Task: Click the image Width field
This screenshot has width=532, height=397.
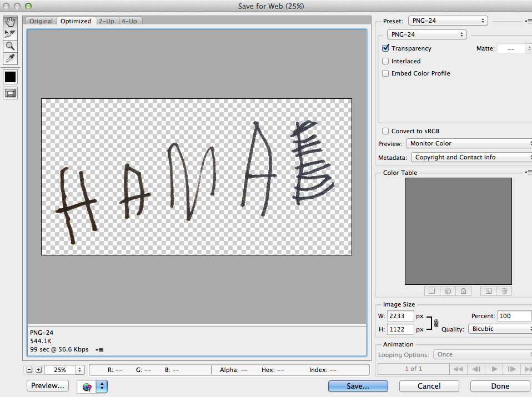Action: pos(400,316)
